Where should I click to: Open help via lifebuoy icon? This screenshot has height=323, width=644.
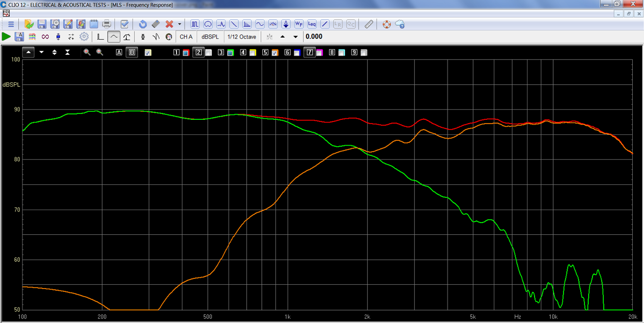click(x=386, y=24)
